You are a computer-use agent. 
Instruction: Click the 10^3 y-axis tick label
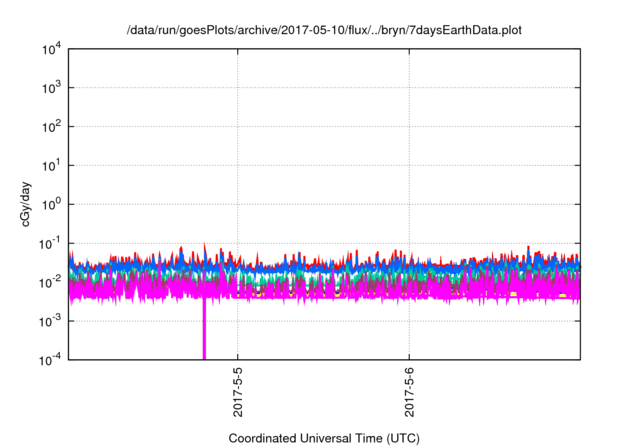51,87
